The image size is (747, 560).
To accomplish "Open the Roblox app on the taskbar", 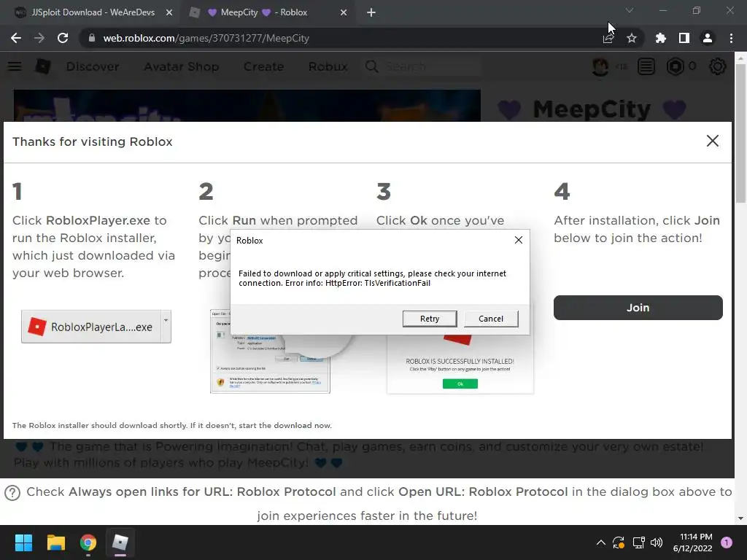I will coord(120,542).
